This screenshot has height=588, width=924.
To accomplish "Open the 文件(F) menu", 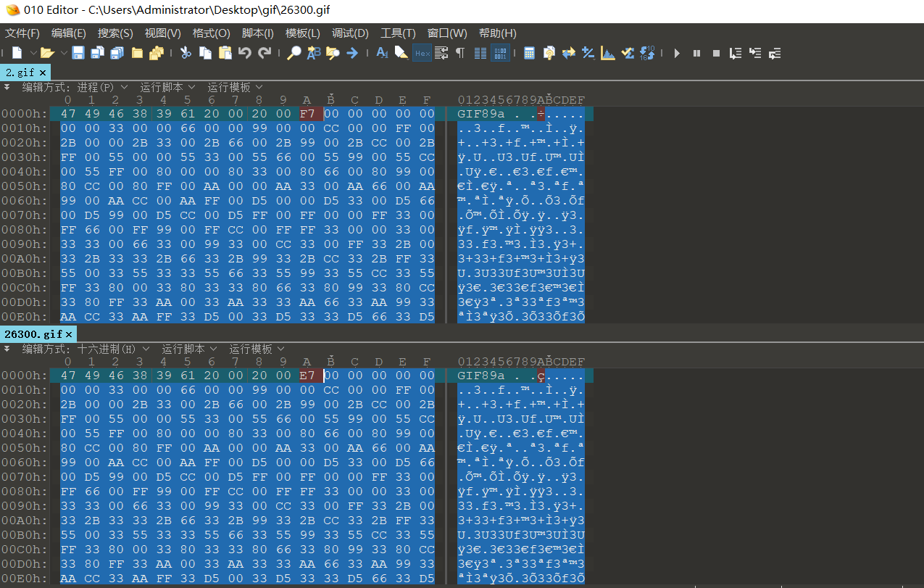I will 22,33.
